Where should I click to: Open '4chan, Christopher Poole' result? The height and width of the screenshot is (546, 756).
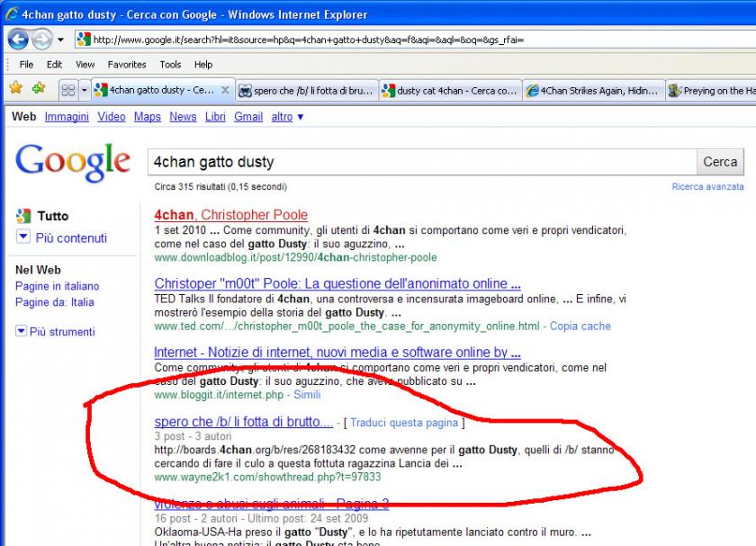click(x=231, y=215)
